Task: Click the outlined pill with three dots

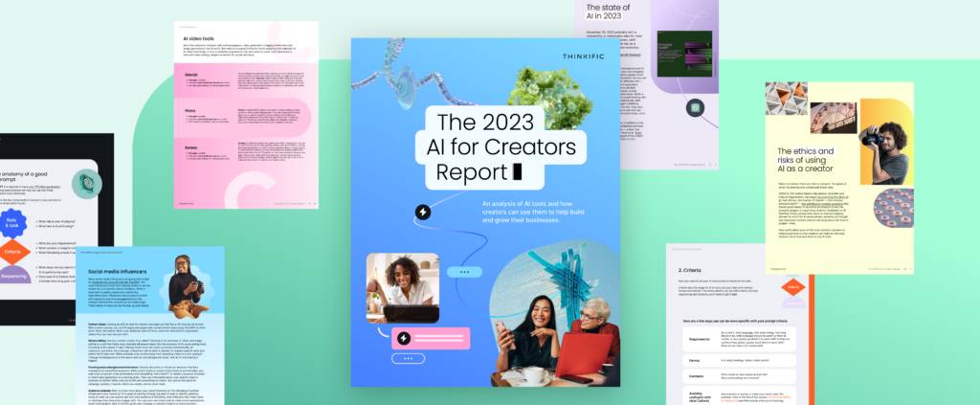Action: [x=408, y=359]
